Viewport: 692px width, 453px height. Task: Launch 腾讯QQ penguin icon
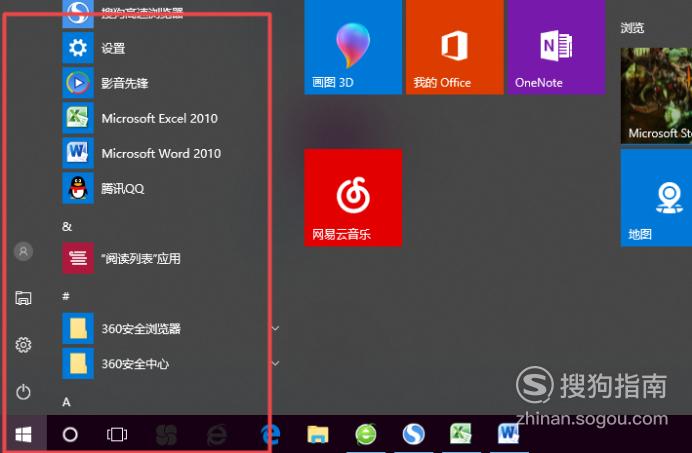tap(78, 188)
